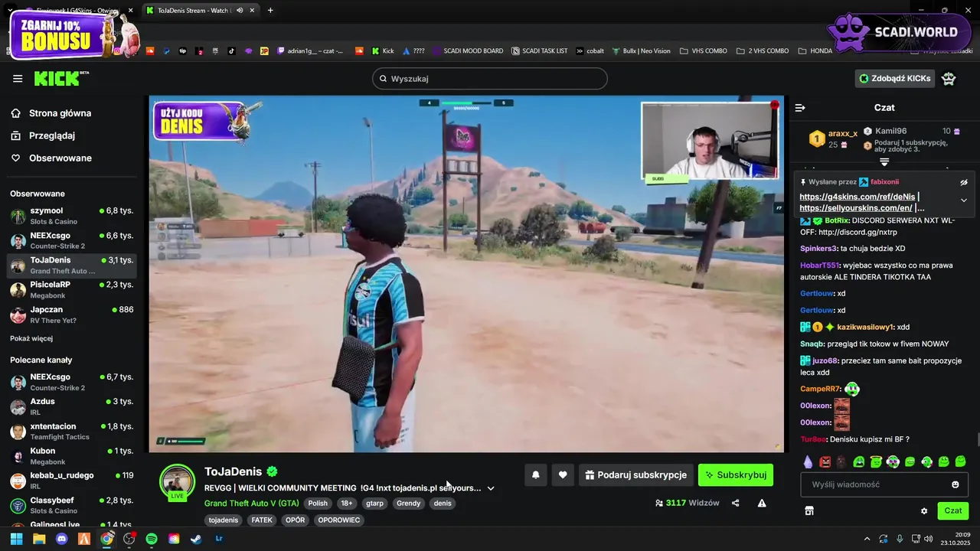Expand the stream title chevron
Image resolution: width=980 pixels, height=551 pixels.
(x=491, y=488)
